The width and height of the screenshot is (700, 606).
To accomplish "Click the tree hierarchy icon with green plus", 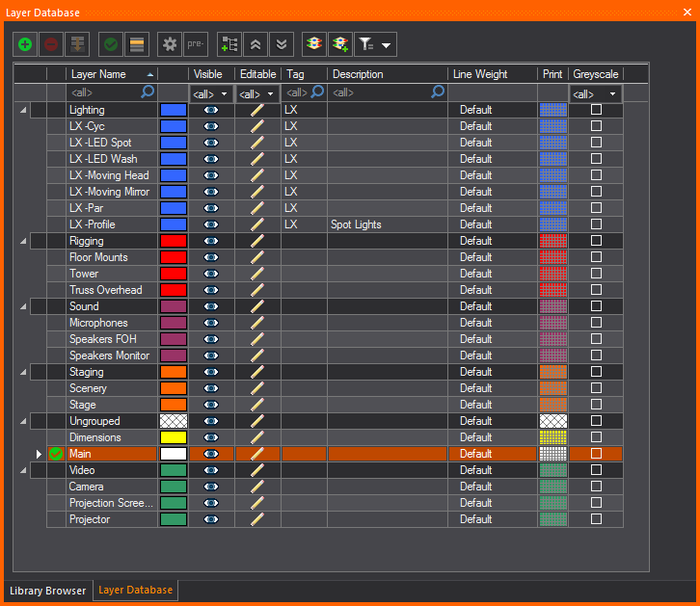I will [229, 44].
